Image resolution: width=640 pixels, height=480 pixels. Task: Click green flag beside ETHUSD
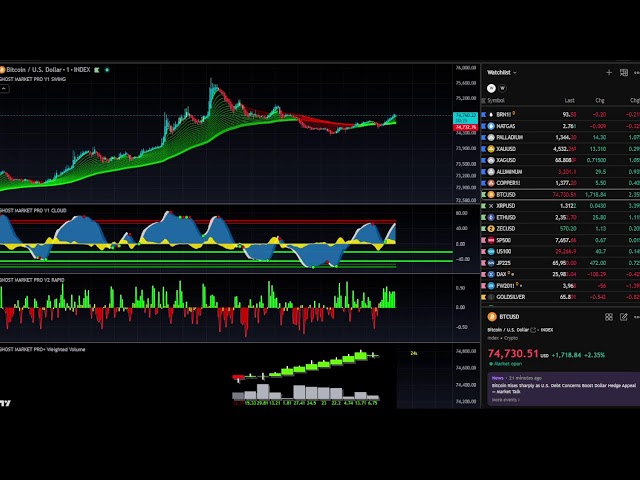484,218
